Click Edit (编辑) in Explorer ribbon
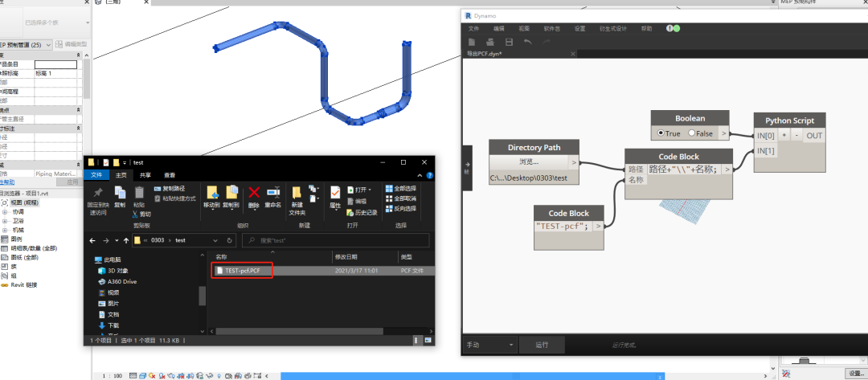The image size is (868, 380). pyautogui.click(x=357, y=202)
